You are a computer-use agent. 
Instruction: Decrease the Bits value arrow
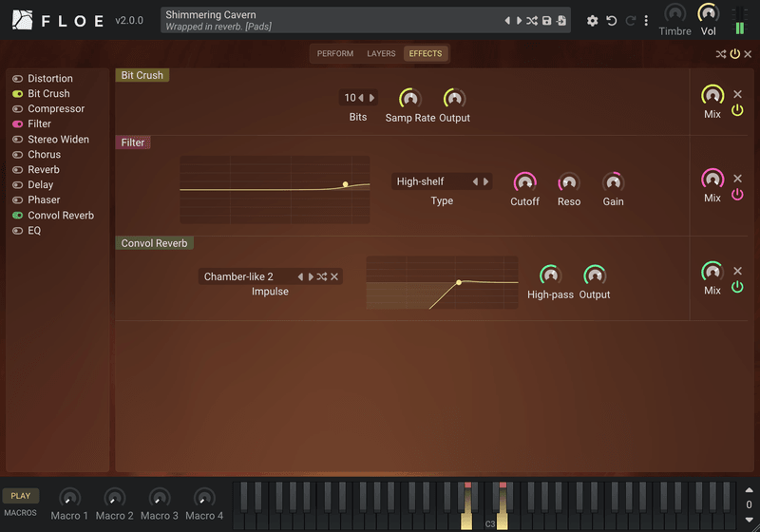(x=361, y=98)
